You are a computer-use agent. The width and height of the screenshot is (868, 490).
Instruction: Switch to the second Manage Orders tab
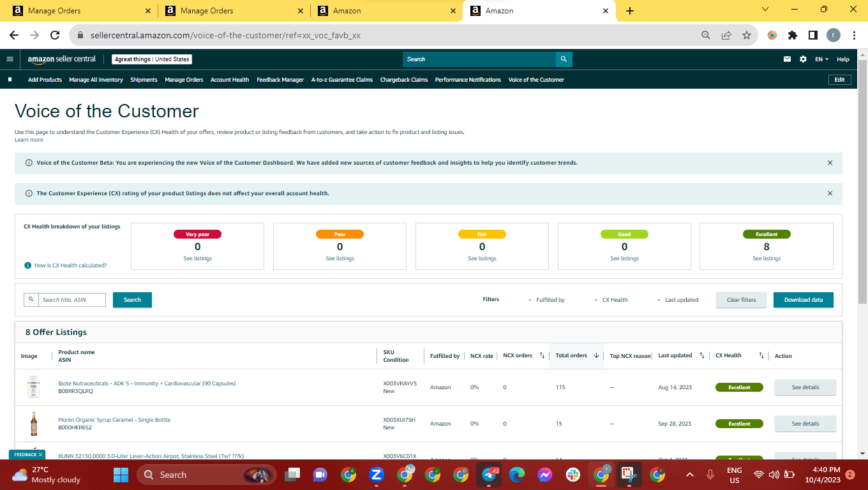(234, 11)
